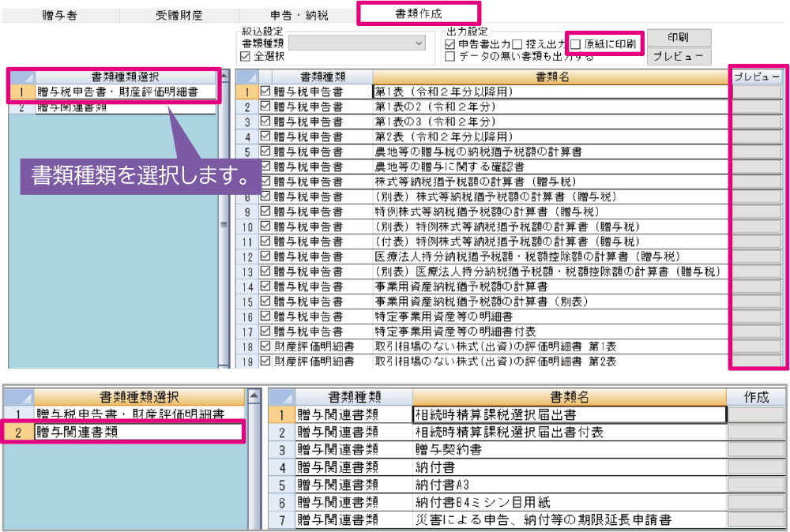790x532 pixels.
Task: Enable the 控え出力 checkbox
Action: [x=517, y=44]
